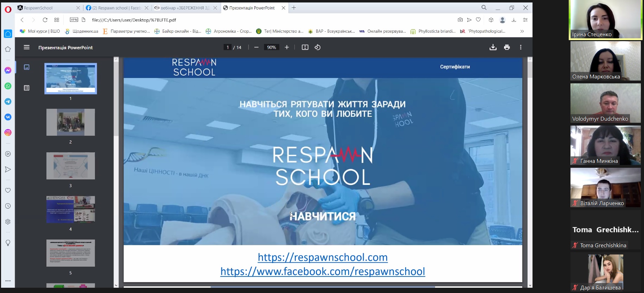
Task: Rotate the PDF counterclockwise
Action: coord(318,47)
